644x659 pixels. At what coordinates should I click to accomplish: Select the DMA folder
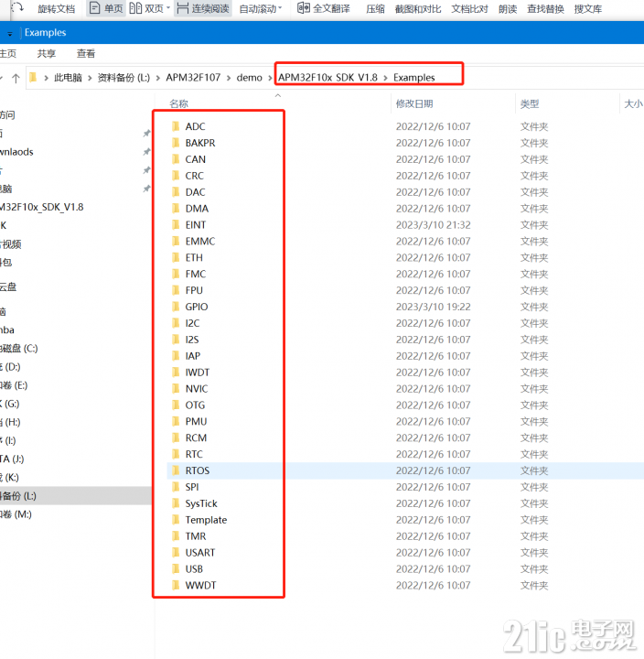[197, 209]
